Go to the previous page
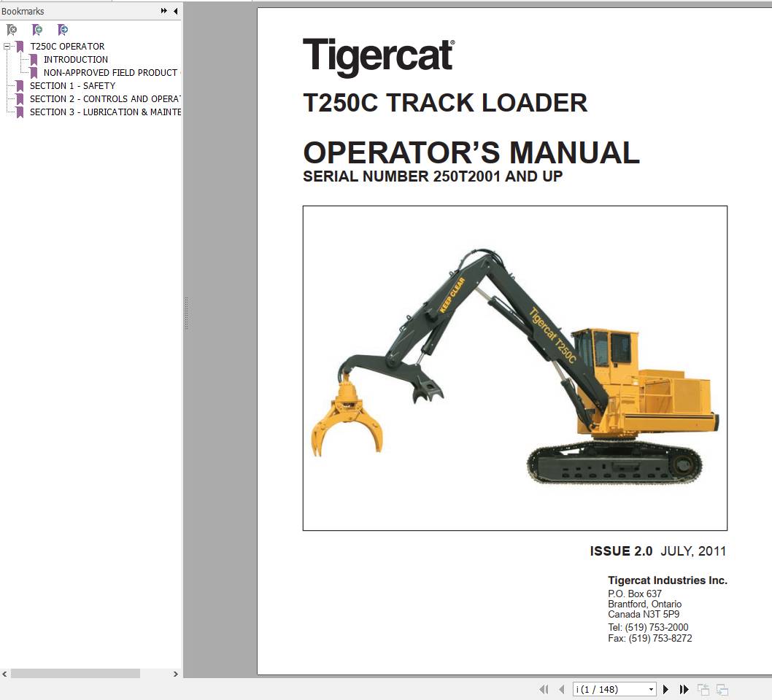This screenshot has height=700, width=772. pyautogui.click(x=562, y=689)
